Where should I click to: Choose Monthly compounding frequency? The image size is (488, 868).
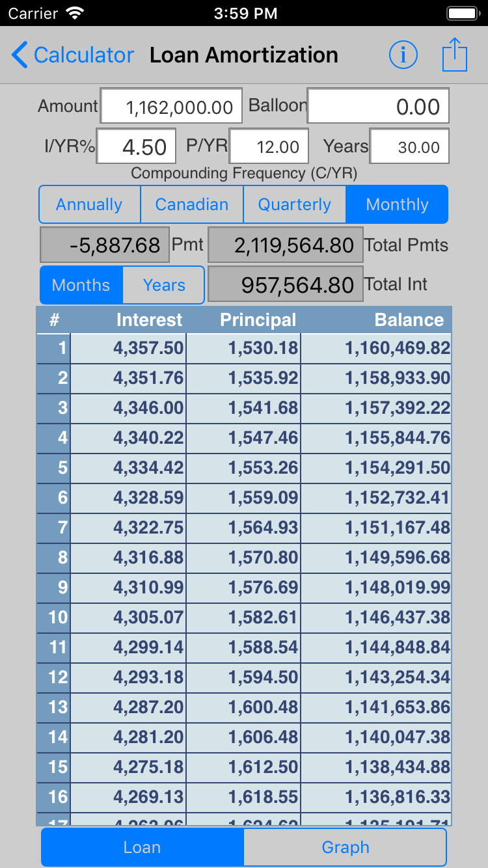(397, 204)
